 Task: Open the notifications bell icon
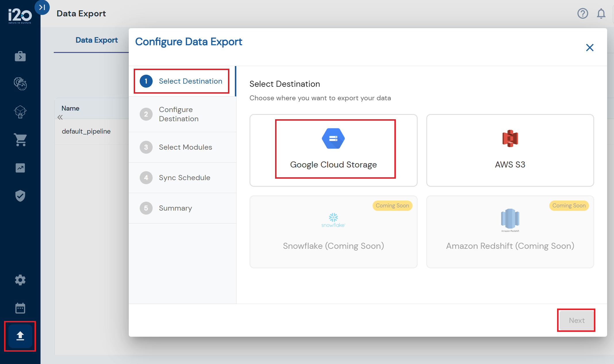click(601, 14)
